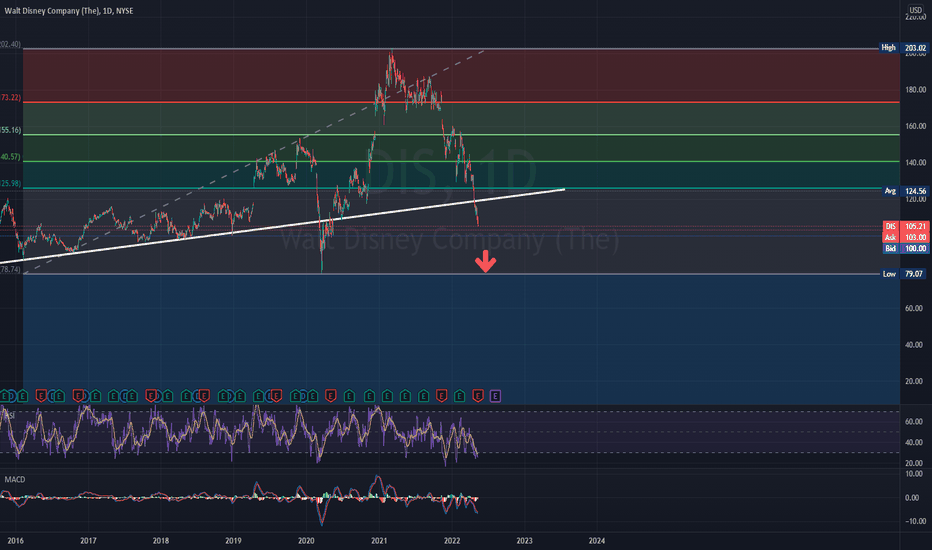Click the 2022 label on the time axis
This screenshot has height=550, width=932.
(x=452, y=540)
